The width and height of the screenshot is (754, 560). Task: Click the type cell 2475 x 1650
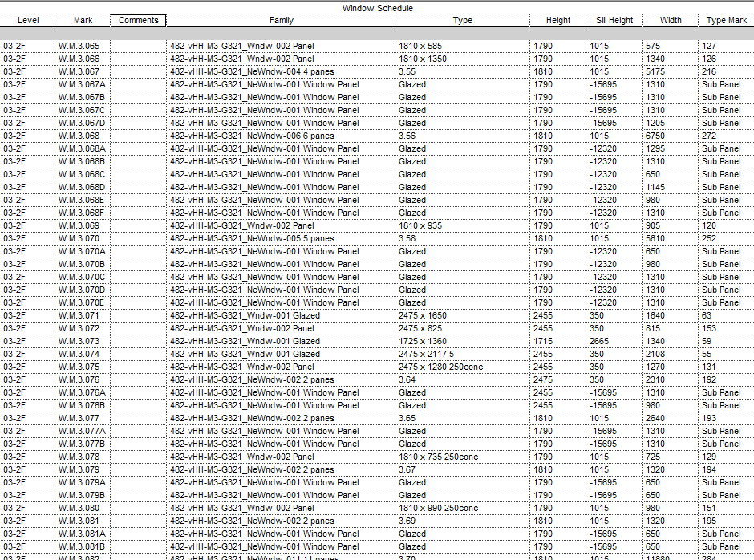[x=463, y=315]
